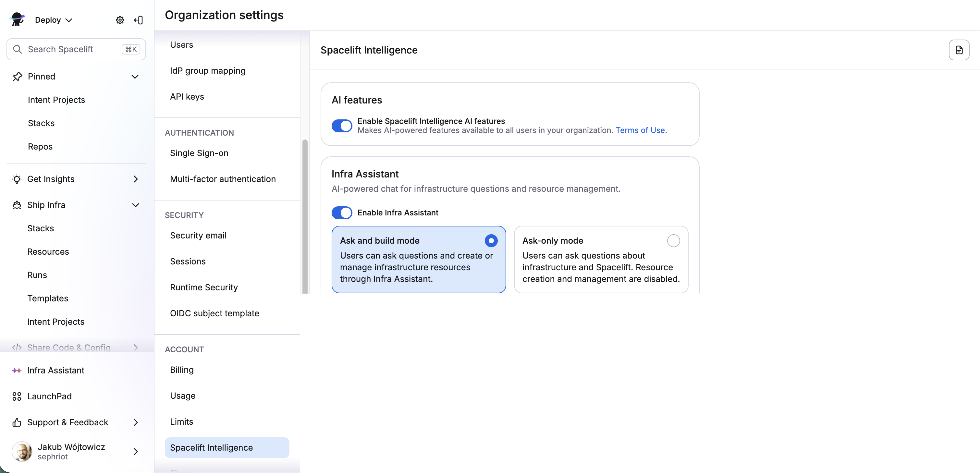Click the Spacelift astronaut logo
The width and height of the screenshot is (980, 473).
coord(17,19)
